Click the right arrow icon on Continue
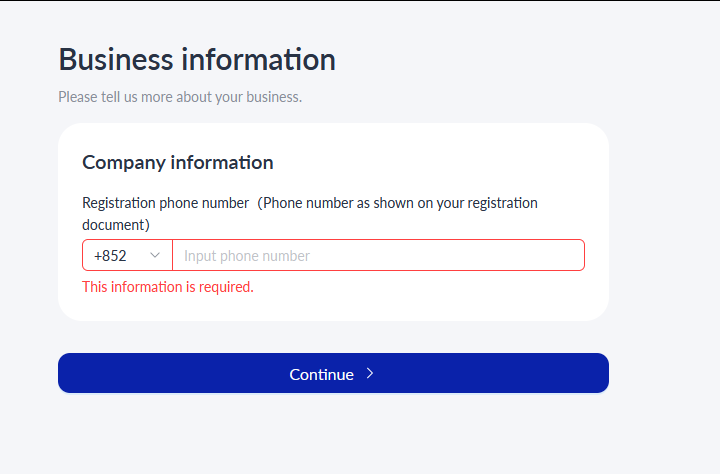720x474 pixels. [370, 373]
